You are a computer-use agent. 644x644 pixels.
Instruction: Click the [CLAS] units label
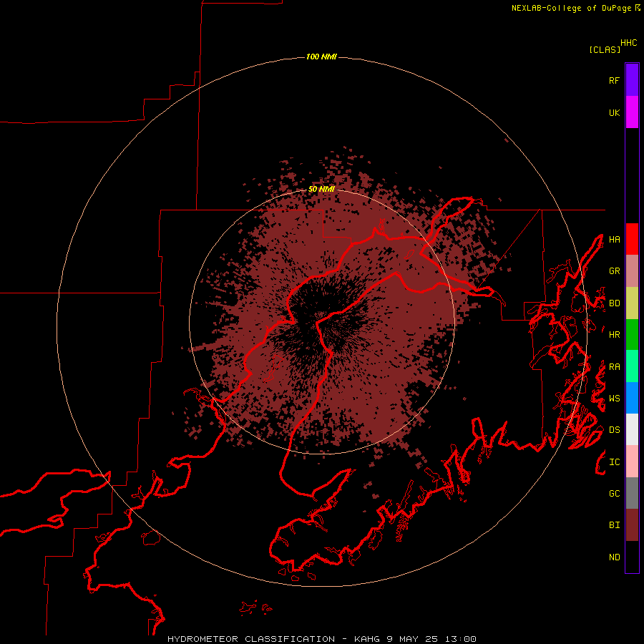605,49
